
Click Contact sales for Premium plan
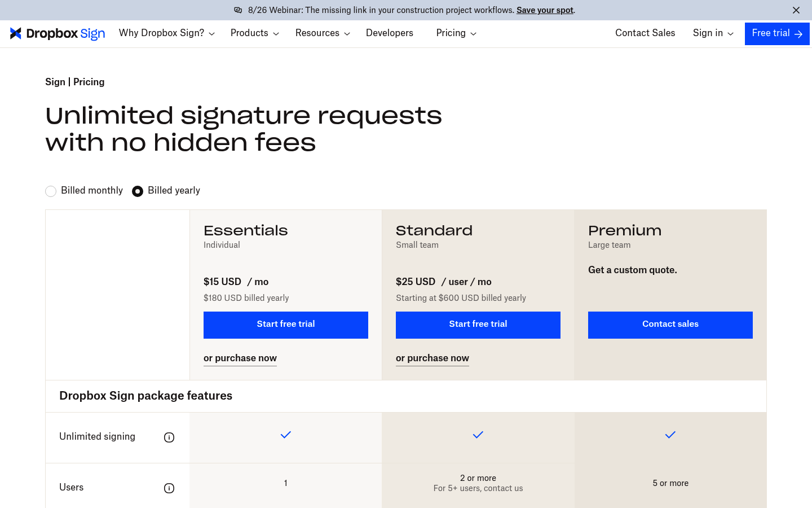coord(670,325)
